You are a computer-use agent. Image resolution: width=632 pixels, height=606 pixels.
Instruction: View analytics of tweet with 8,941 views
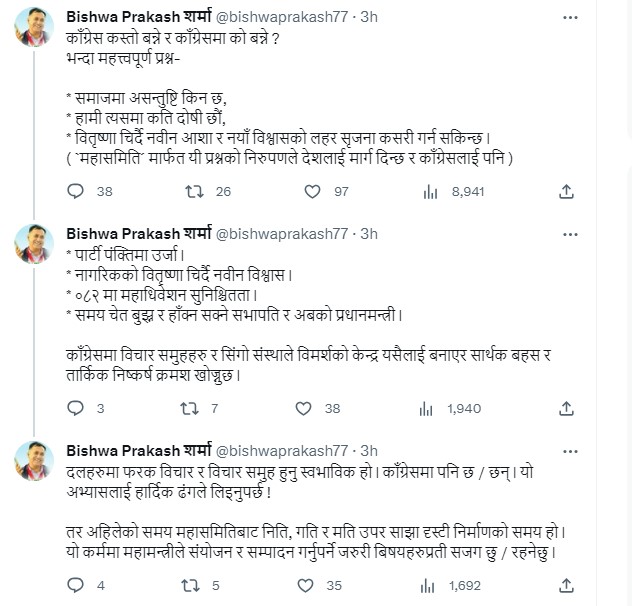431,191
